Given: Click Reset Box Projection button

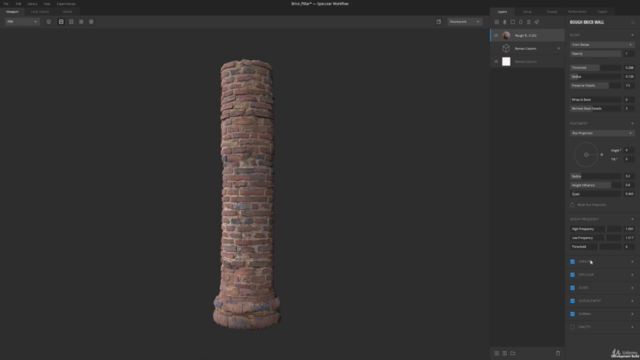Looking at the screenshot, I should [x=588, y=205].
